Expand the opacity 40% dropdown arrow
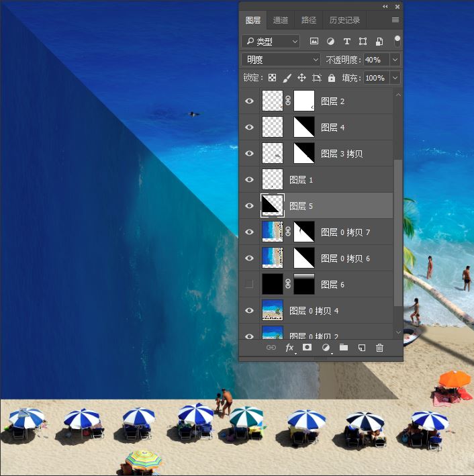This screenshot has height=476, width=474. 395,60
